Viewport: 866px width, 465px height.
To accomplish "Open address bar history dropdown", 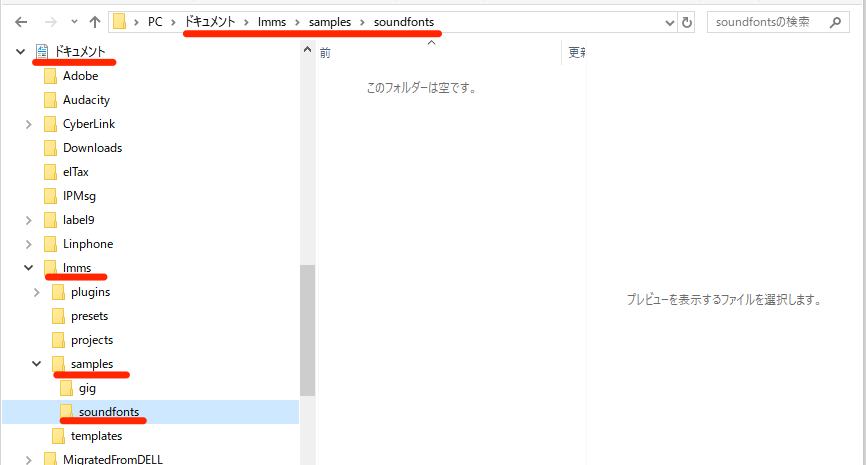I will [x=669, y=23].
